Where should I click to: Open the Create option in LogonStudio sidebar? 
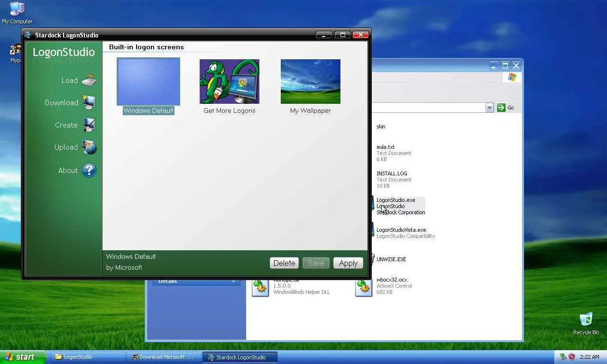click(x=75, y=125)
